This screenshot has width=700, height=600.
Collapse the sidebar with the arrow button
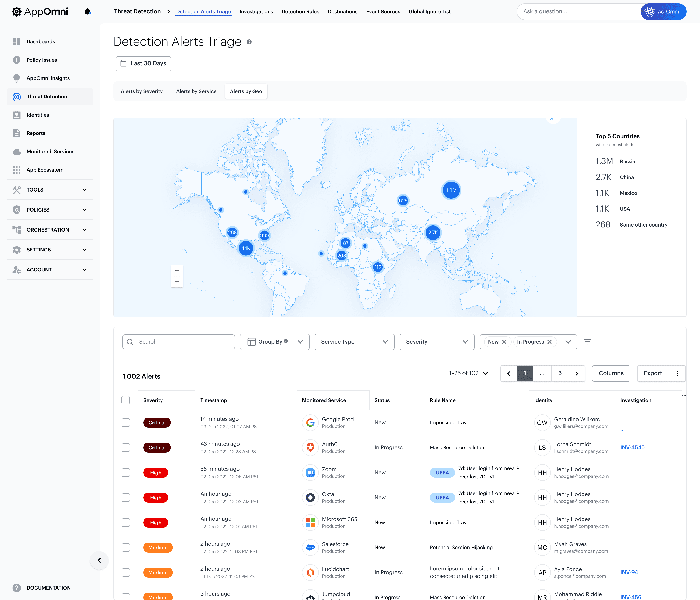pyautogui.click(x=99, y=560)
